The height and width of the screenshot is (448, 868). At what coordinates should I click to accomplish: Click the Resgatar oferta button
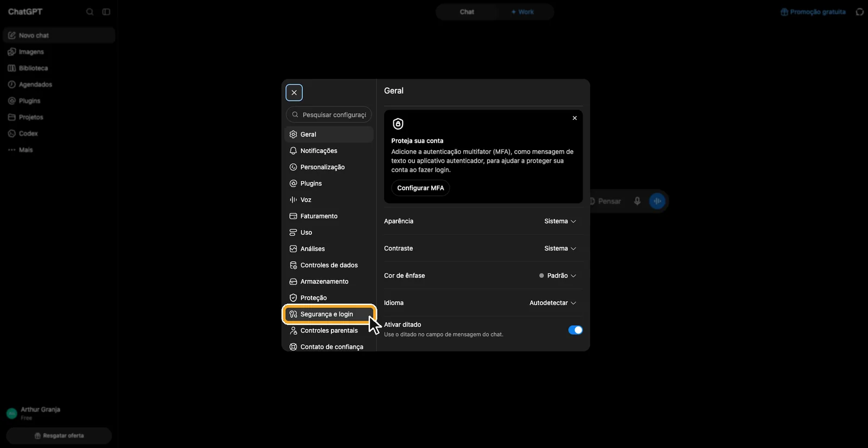(59, 436)
